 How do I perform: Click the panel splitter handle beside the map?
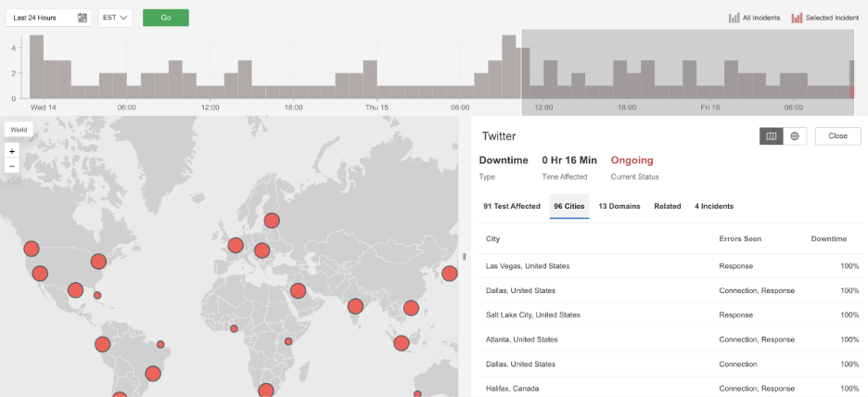click(464, 256)
